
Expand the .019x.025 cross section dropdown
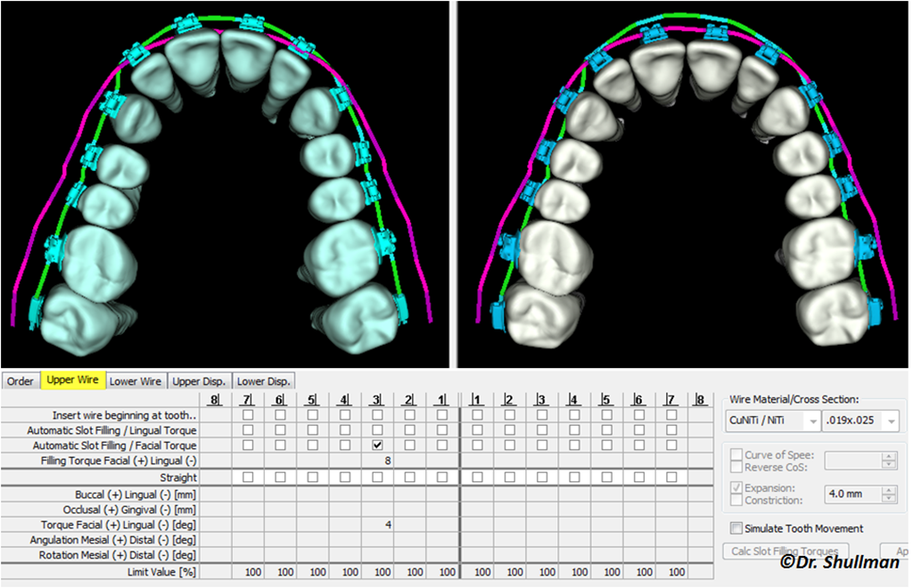click(860, 421)
